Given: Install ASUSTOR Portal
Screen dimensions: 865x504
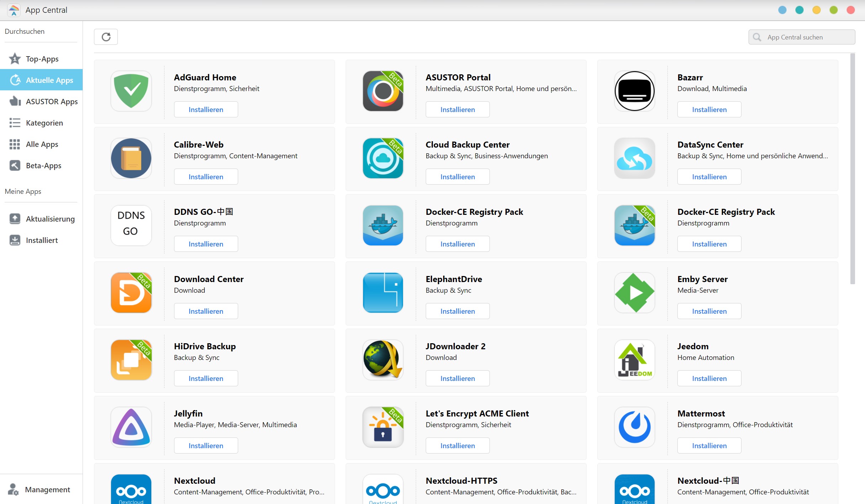Looking at the screenshot, I should pos(457,110).
